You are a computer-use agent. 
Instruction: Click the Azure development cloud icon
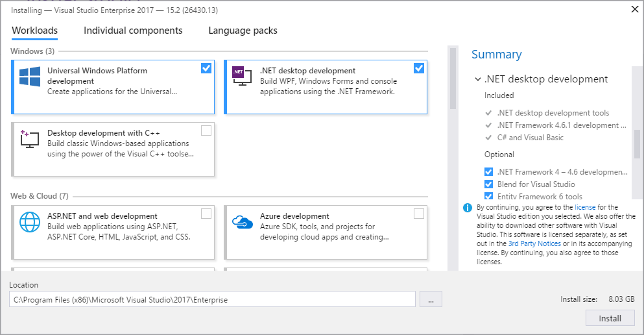coord(243,222)
